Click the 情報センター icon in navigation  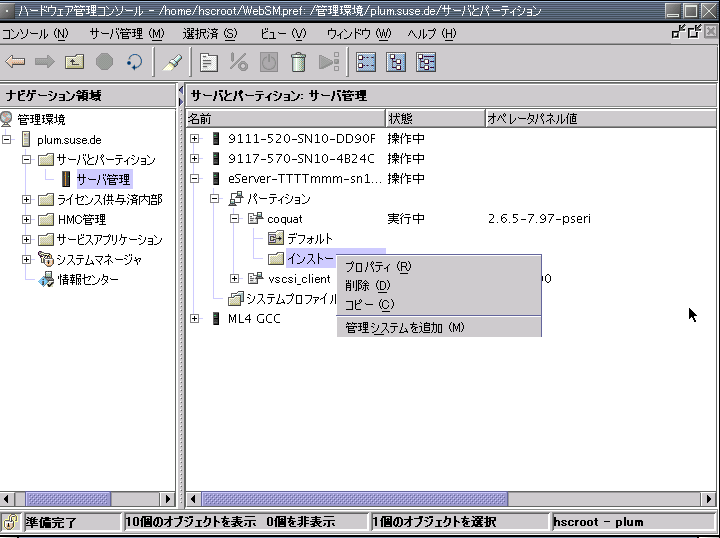click(46, 279)
